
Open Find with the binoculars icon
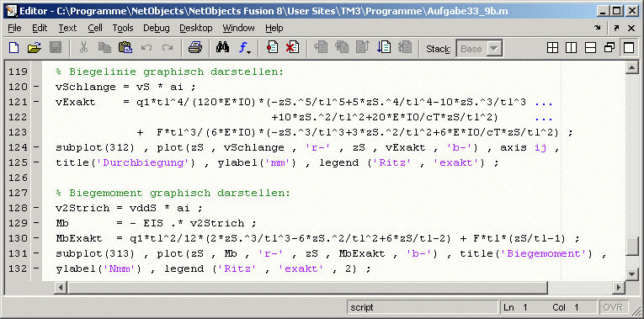point(222,48)
